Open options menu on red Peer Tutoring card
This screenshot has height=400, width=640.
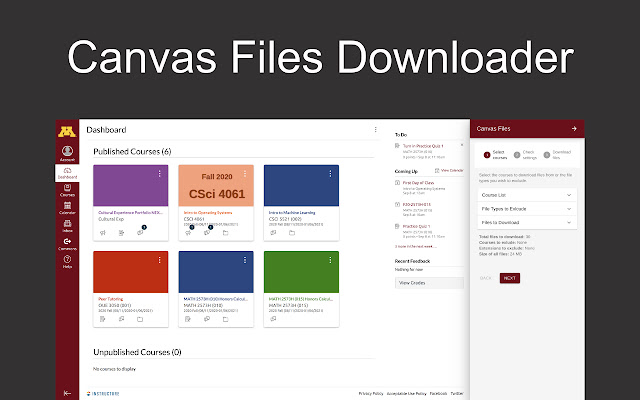click(x=160, y=260)
